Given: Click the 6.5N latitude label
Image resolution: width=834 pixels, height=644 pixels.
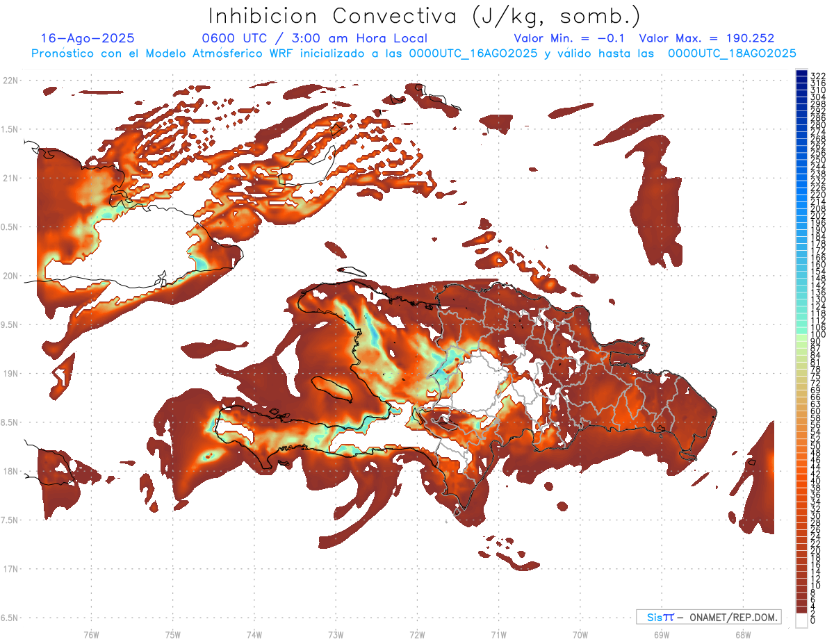Looking at the screenshot, I should coord(10,618).
